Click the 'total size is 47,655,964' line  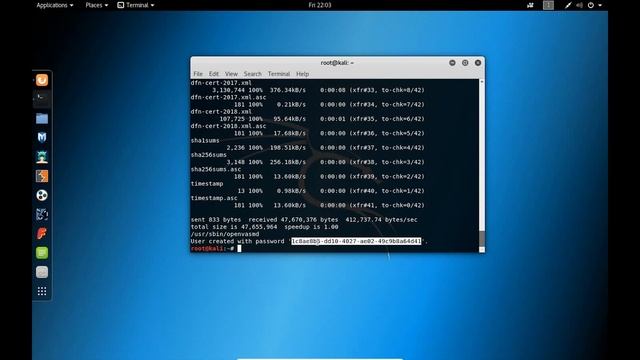[x=264, y=227]
